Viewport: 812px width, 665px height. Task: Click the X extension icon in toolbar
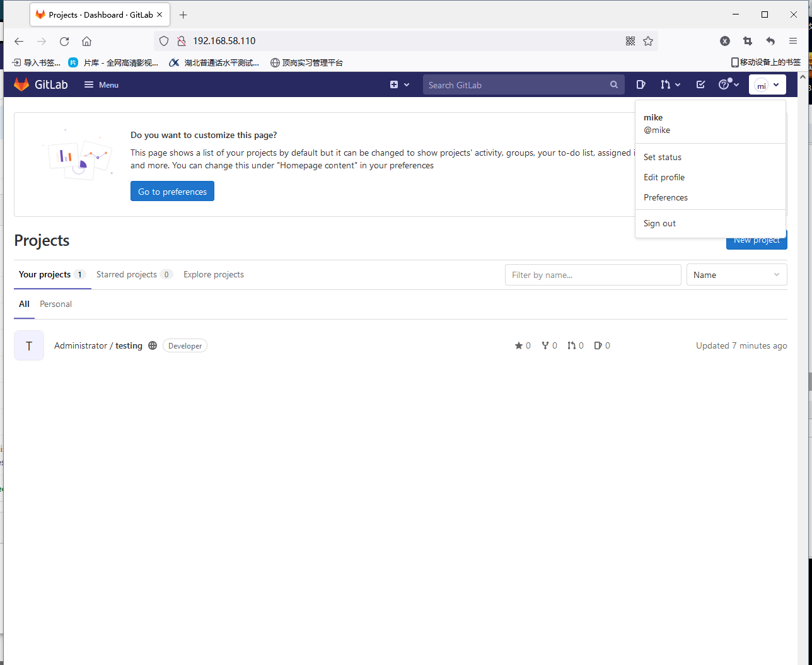725,41
